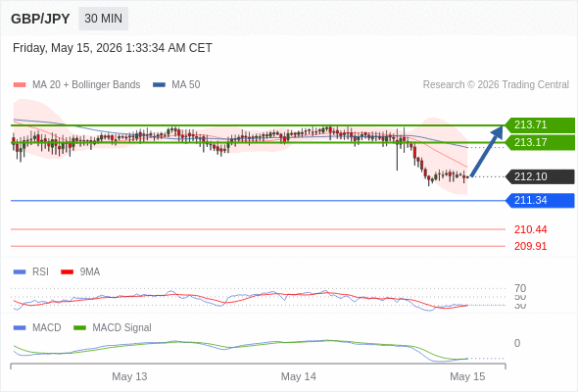Click the RSI legend swatch
The image size is (578, 392).
(x=20, y=272)
